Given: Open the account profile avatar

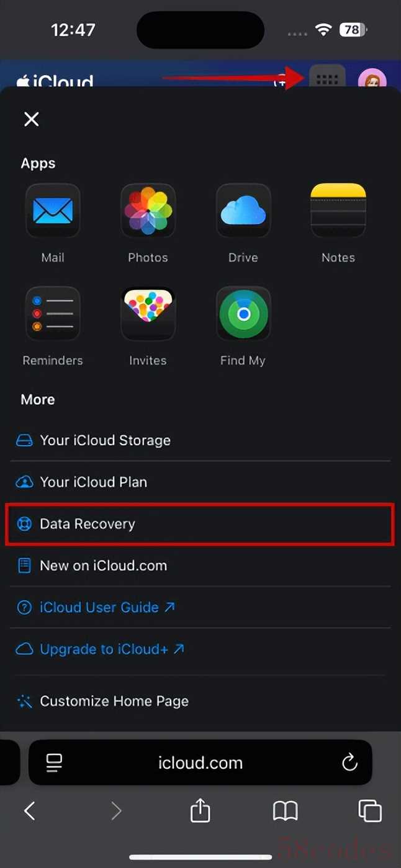Looking at the screenshot, I should 372,81.
